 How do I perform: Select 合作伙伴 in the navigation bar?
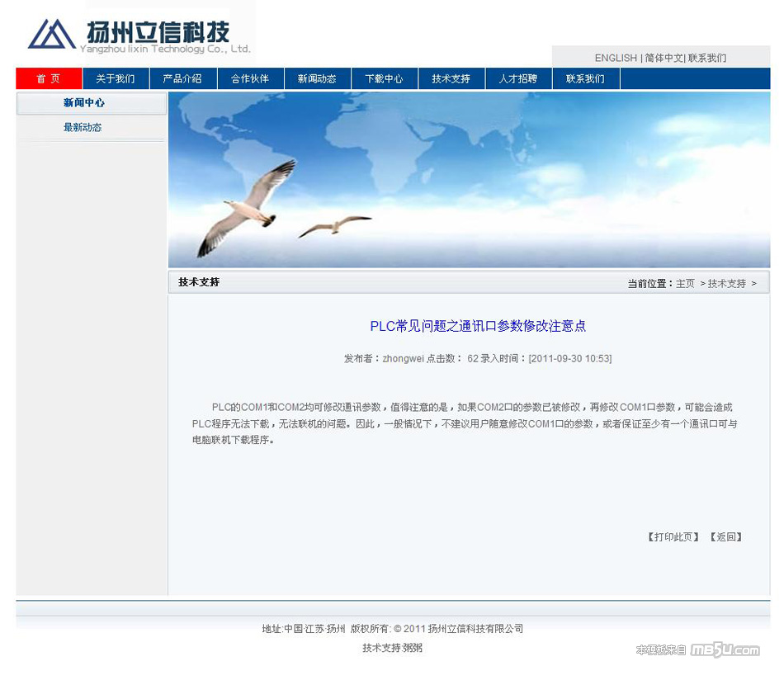[x=250, y=79]
